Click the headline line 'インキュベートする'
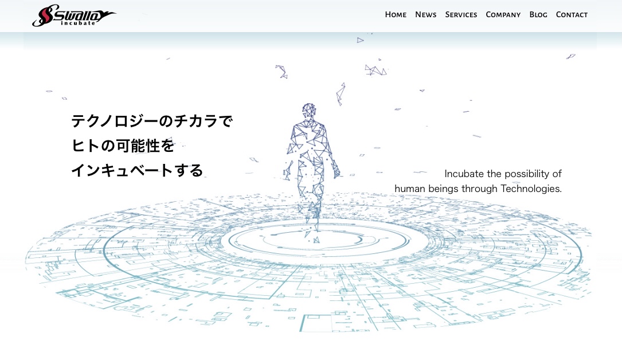Image resolution: width=622 pixels, height=364 pixels. (137, 170)
